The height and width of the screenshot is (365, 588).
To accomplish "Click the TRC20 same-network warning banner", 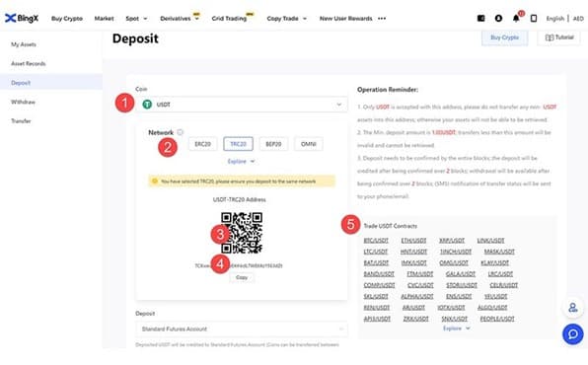I will 241,182.
